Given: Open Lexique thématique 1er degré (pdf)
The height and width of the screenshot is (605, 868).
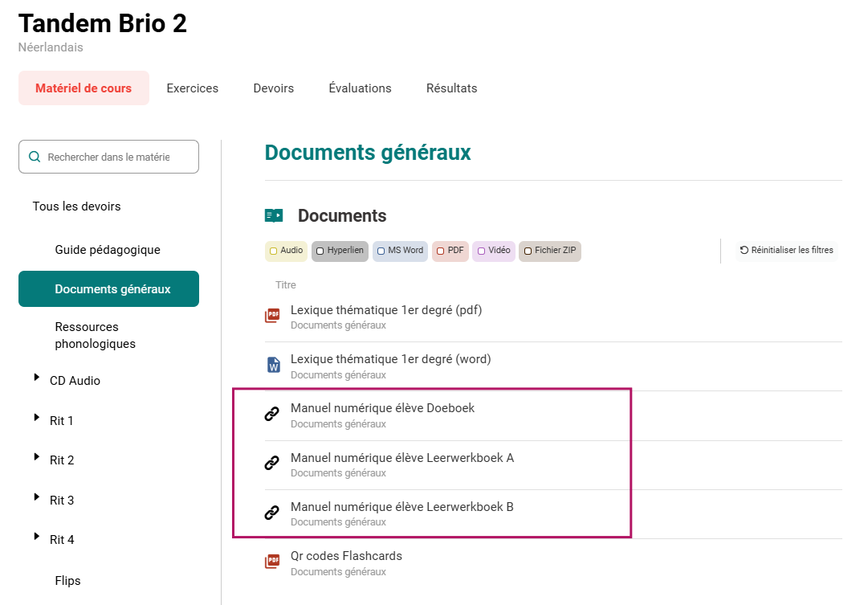Looking at the screenshot, I should point(386,309).
